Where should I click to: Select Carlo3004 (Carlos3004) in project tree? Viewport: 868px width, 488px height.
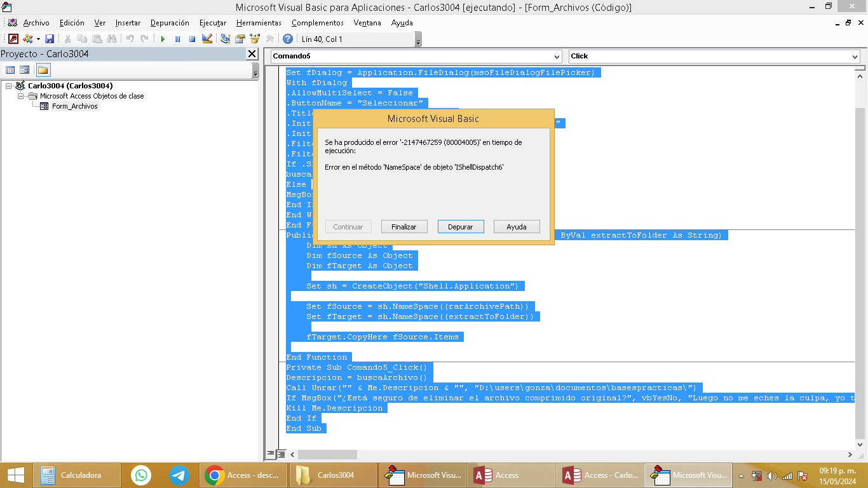click(x=70, y=86)
